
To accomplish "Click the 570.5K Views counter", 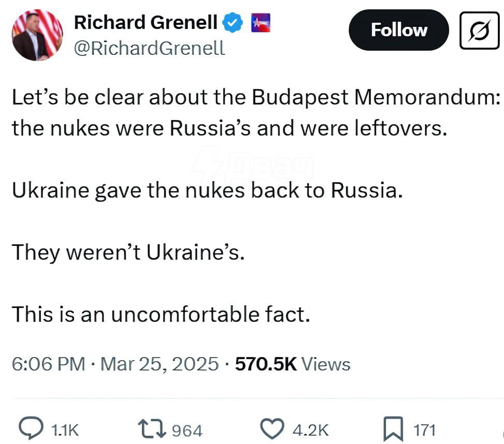I will pyautogui.click(x=292, y=364).
